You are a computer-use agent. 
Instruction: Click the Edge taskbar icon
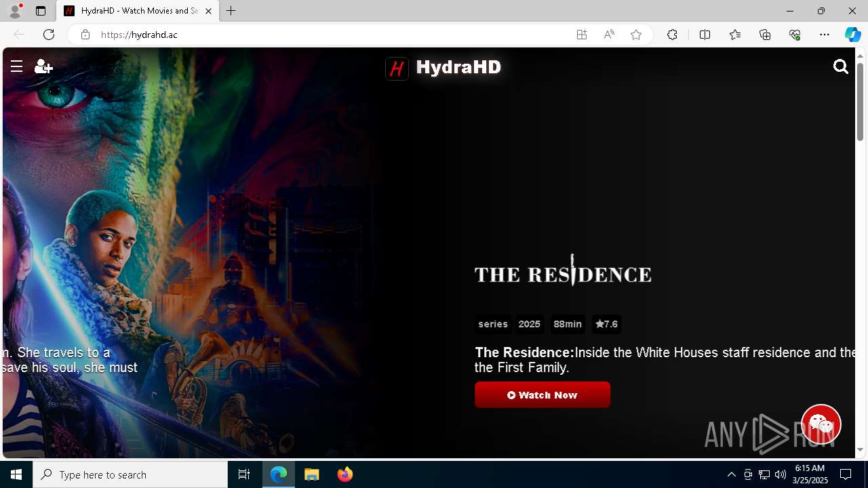point(279,474)
